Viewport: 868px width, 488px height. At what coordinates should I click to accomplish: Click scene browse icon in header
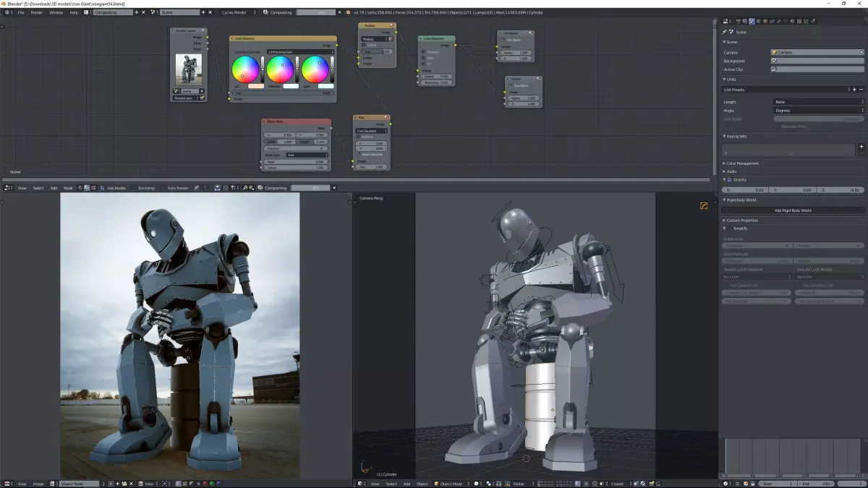click(155, 12)
